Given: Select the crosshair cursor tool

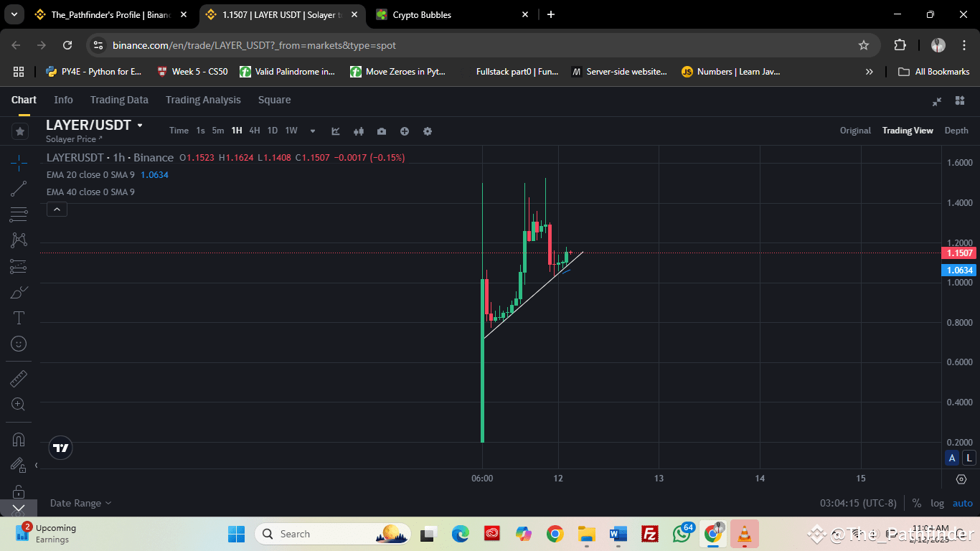Looking at the screenshot, I should 19,162.
